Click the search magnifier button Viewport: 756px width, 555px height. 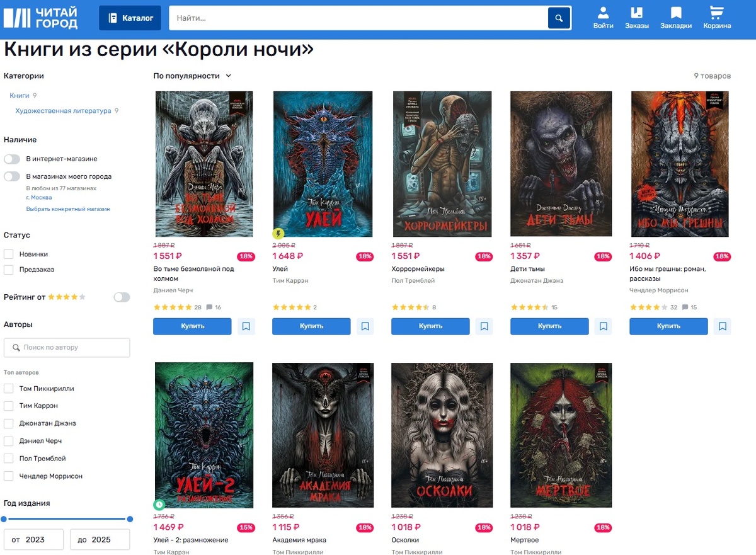[559, 18]
